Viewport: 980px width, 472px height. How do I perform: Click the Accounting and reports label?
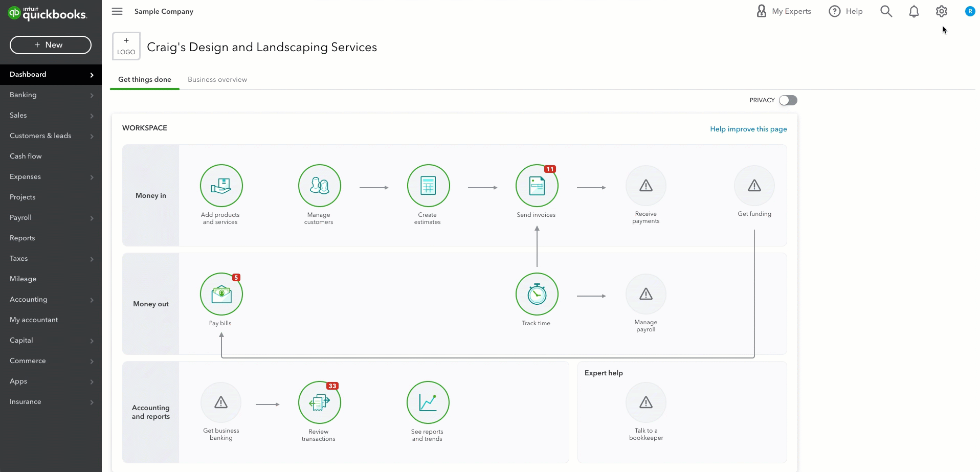pos(151,412)
